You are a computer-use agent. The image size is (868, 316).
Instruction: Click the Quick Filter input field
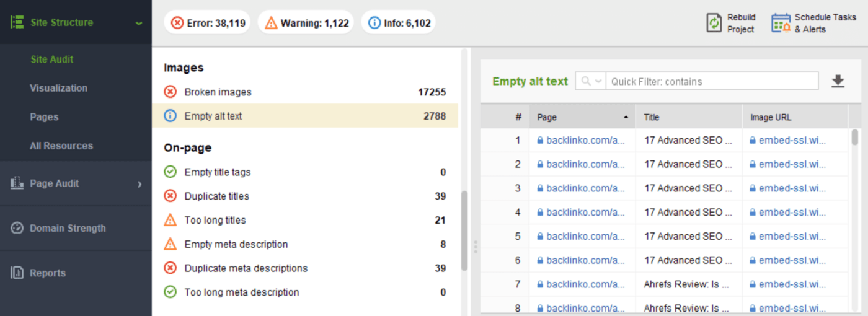(x=712, y=81)
